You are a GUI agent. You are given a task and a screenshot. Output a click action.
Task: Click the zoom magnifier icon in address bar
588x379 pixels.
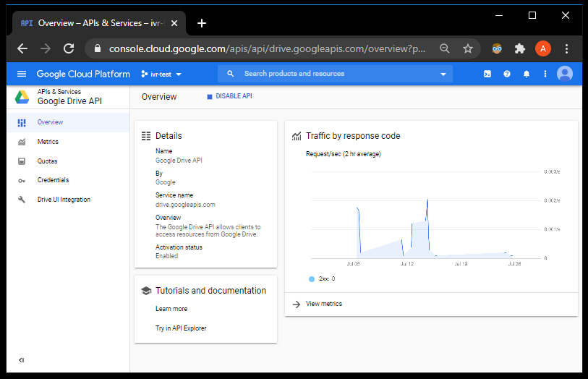click(444, 48)
